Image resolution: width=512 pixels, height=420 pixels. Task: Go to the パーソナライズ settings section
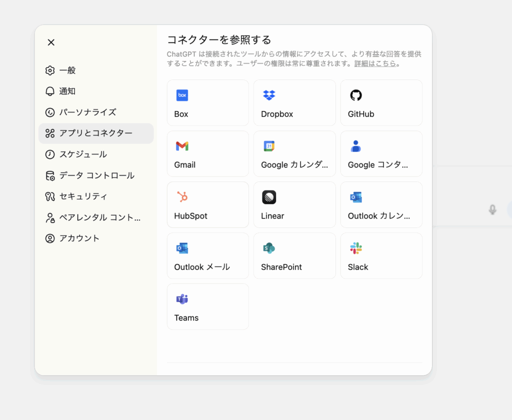tap(87, 112)
